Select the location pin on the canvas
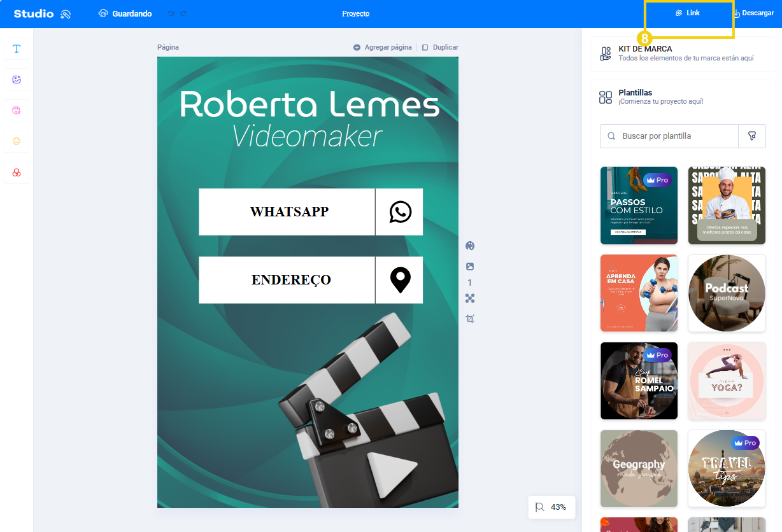The width and height of the screenshot is (782, 532). pos(400,280)
